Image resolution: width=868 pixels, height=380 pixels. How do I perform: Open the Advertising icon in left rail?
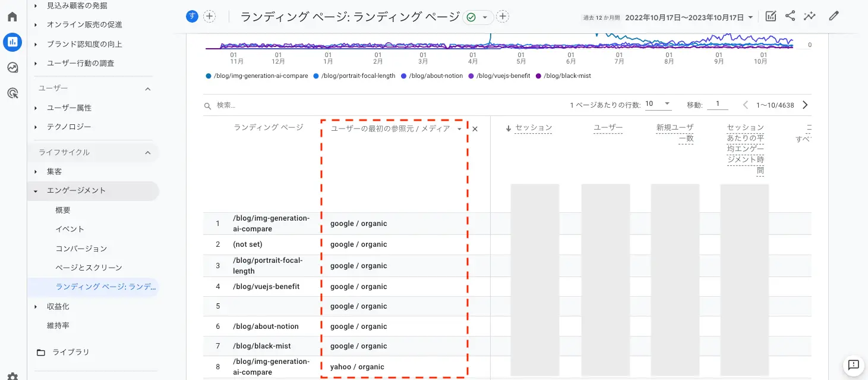tap(12, 93)
